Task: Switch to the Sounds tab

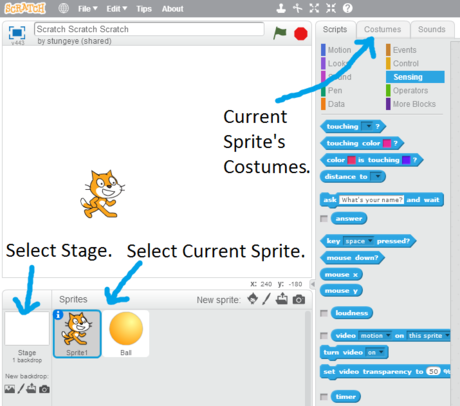Action: point(432,29)
